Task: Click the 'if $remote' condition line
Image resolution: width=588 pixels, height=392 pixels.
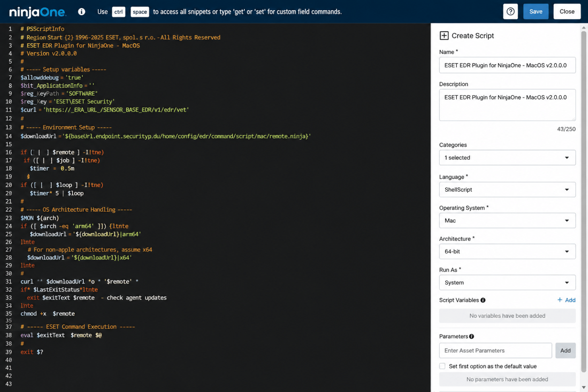Action: point(62,153)
